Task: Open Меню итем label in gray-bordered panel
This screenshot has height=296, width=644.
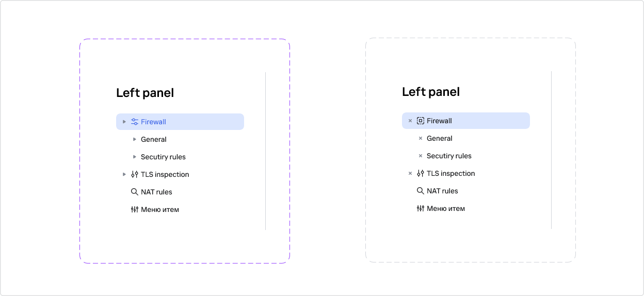Action: [x=446, y=208]
